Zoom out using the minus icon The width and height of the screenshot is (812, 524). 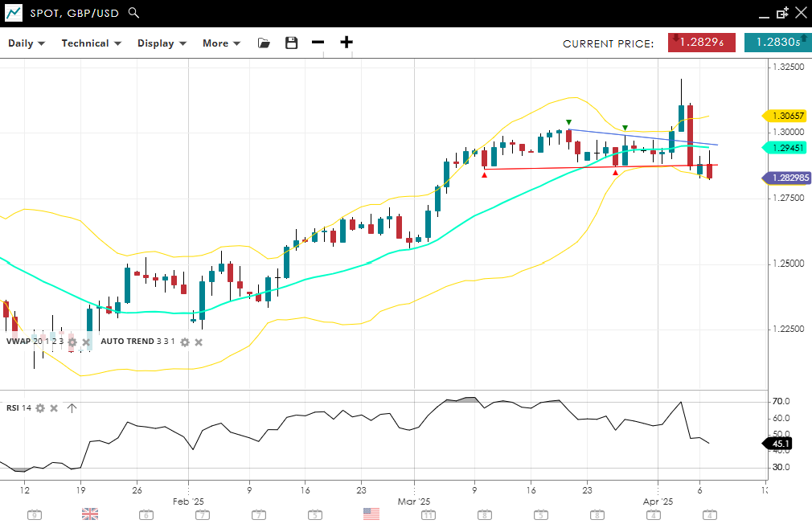[x=318, y=43]
